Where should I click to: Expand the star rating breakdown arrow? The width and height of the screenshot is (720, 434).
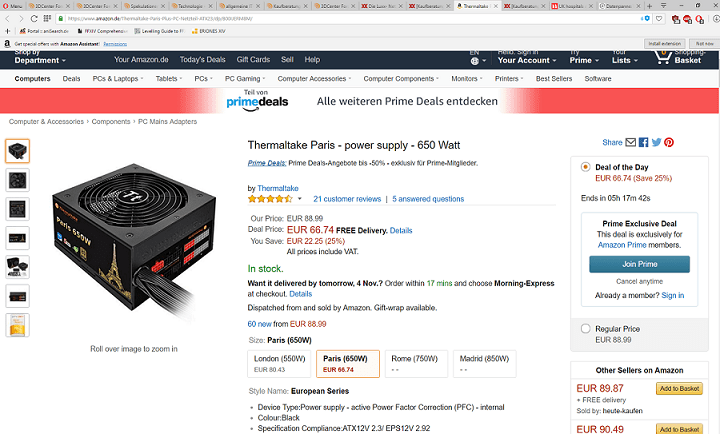click(x=300, y=199)
